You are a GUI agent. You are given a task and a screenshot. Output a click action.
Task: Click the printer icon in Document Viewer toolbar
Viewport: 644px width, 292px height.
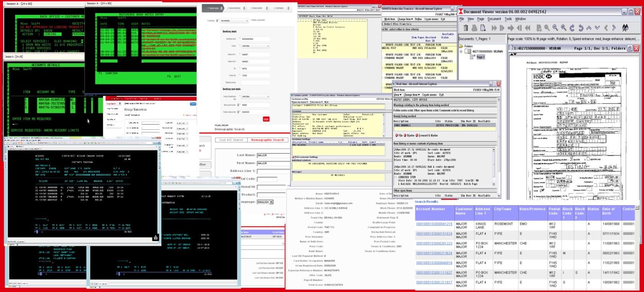[475, 28]
